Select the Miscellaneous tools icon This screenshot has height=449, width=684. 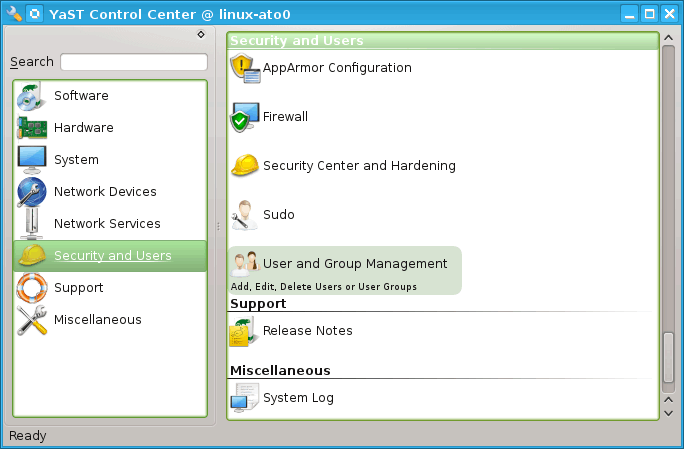point(31,320)
